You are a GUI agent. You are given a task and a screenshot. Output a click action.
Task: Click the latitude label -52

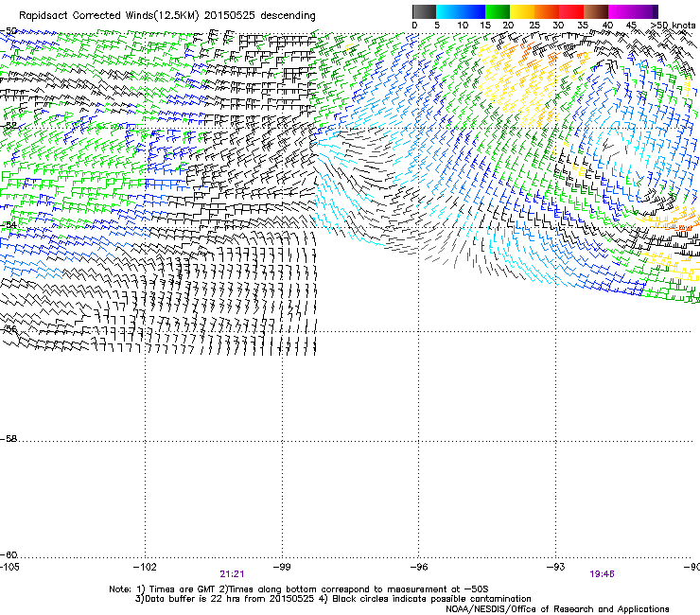pyautogui.click(x=9, y=126)
